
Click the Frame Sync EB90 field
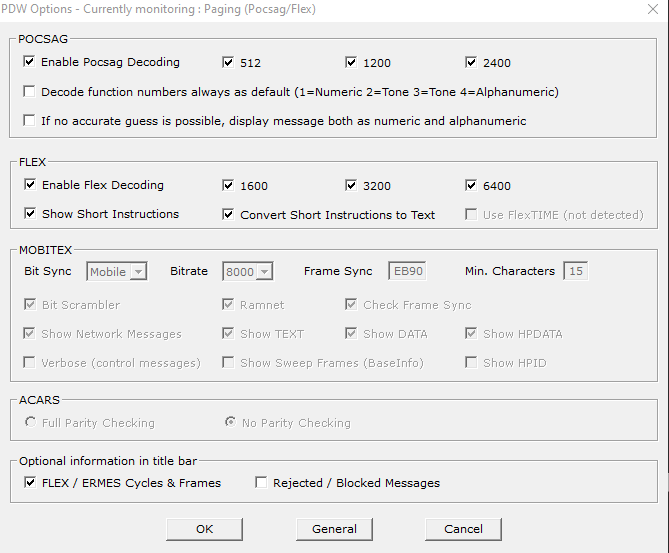[x=407, y=271]
